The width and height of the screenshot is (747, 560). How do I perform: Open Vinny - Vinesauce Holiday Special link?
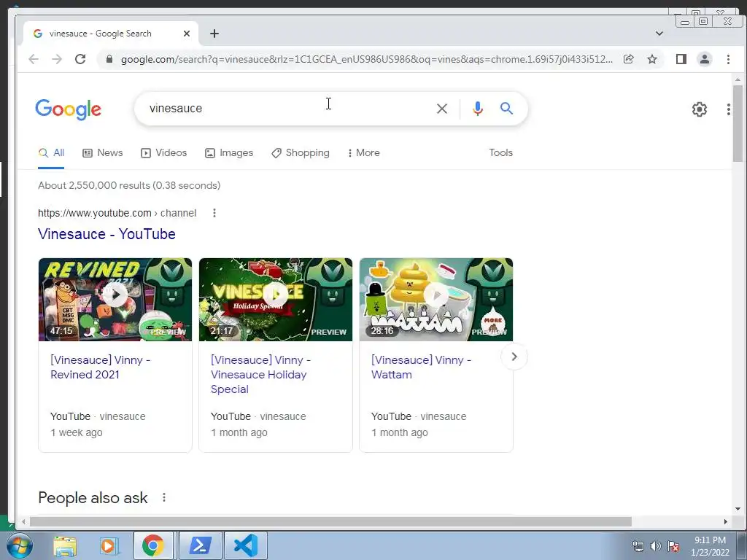point(260,374)
